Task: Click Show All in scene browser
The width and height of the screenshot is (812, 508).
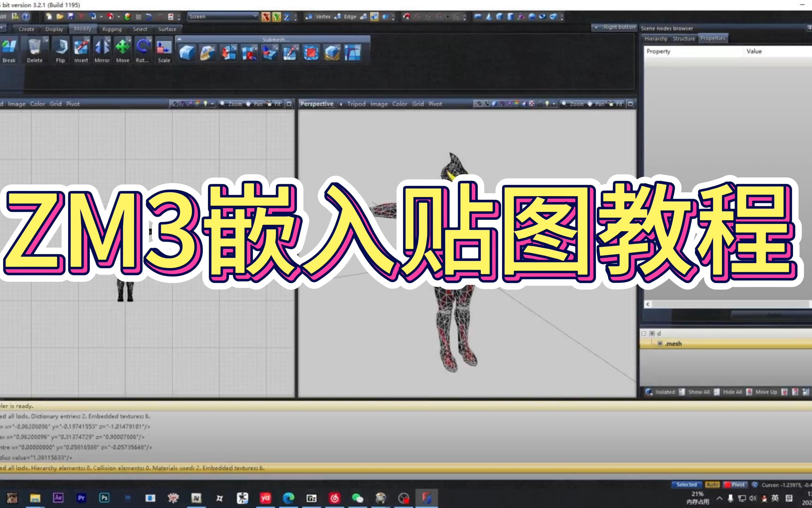Action: (x=694, y=392)
